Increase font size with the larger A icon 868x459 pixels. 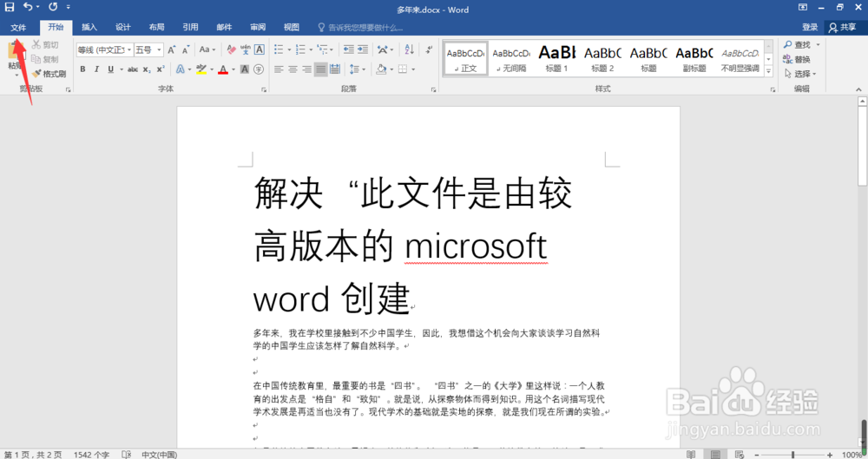pos(172,49)
